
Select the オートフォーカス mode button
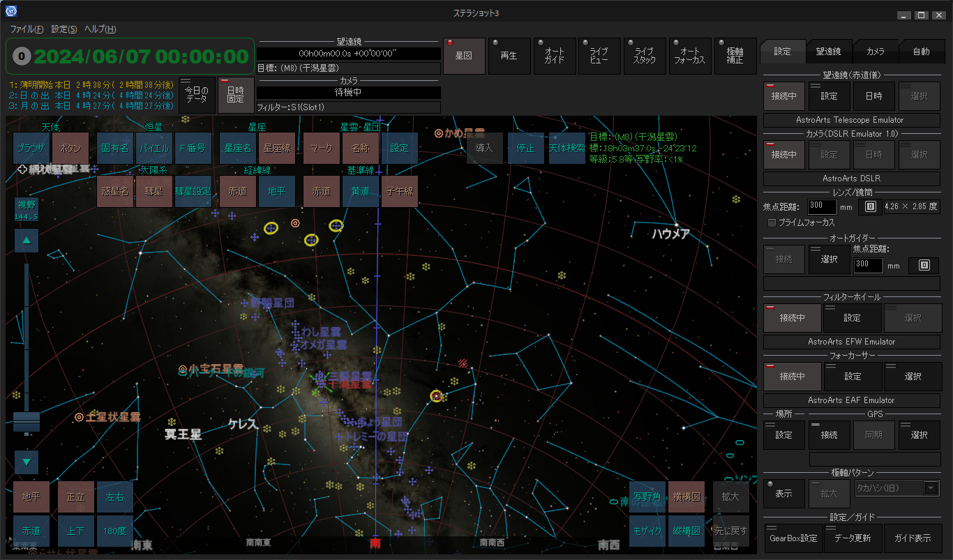[691, 56]
